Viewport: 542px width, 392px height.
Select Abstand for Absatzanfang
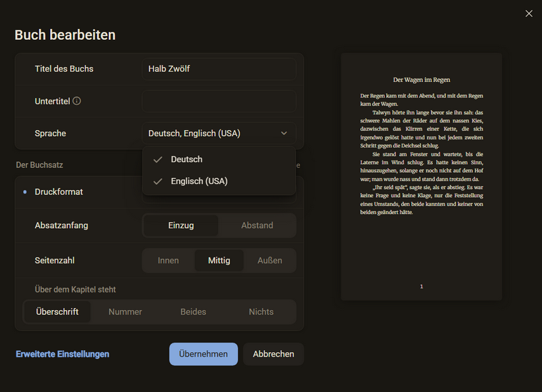coord(257,225)
